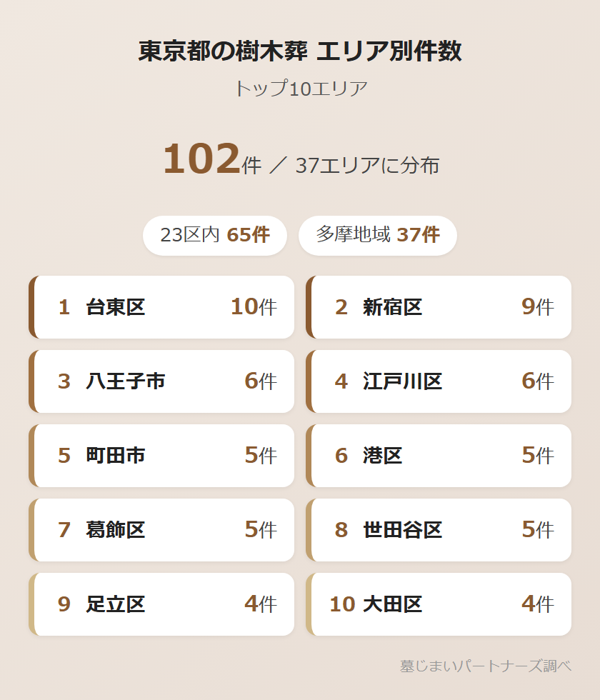Select the 世田谷区 rank 8 card
The width and height of the screenshot is (600, 700).
coord(439,530)
